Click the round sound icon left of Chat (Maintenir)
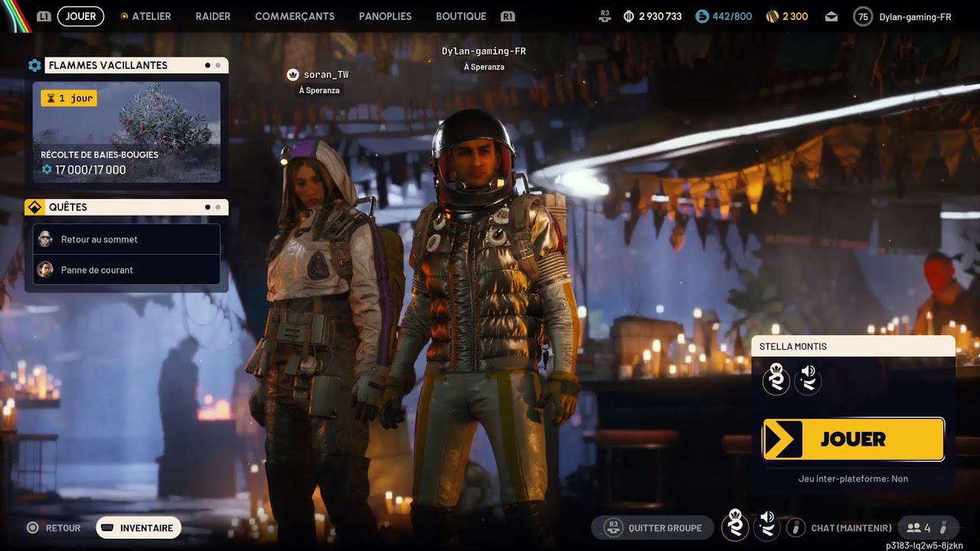This screenshot has height=551, width=980. click(x=766, y=527)
